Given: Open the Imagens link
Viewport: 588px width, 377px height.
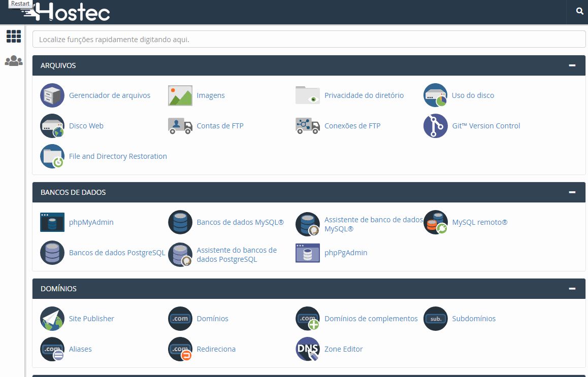Looking at the screenshot, I should pyautogui.click(x=211, y=95).
